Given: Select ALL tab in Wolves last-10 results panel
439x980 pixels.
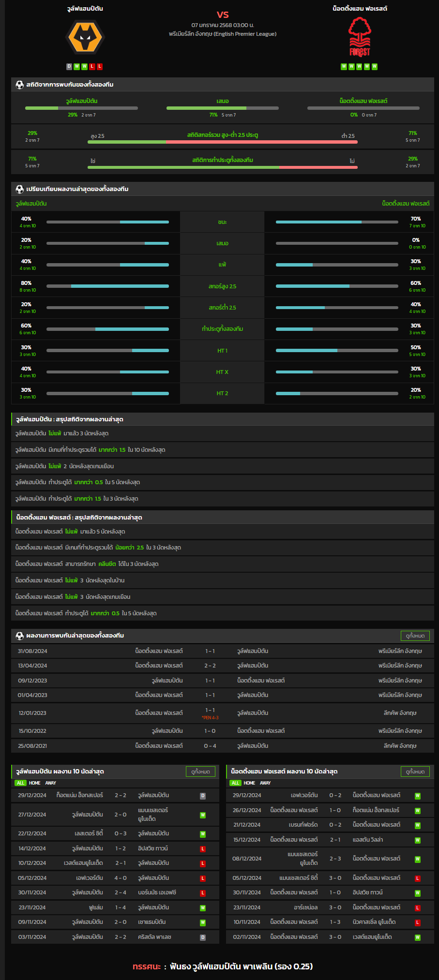Looking at the screenshot, I should [x=20, y=783].
